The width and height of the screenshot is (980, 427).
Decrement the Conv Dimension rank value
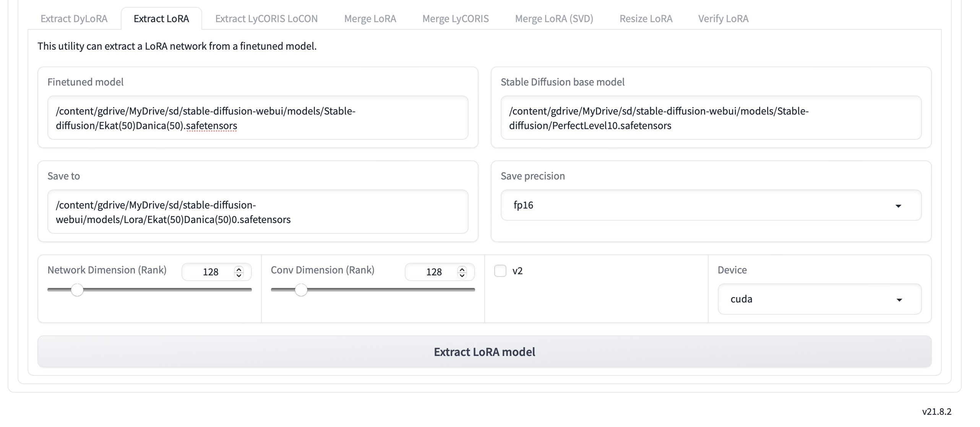[462, 276]
